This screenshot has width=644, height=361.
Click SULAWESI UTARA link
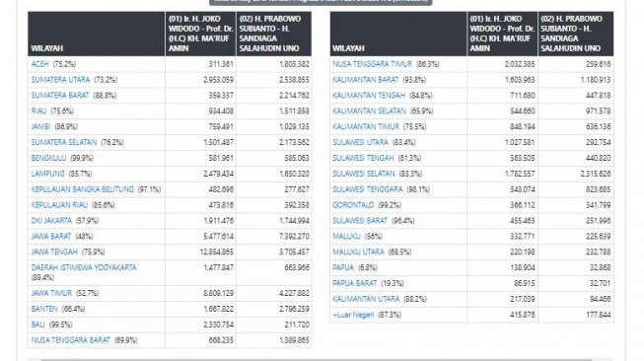coord(360,142)
